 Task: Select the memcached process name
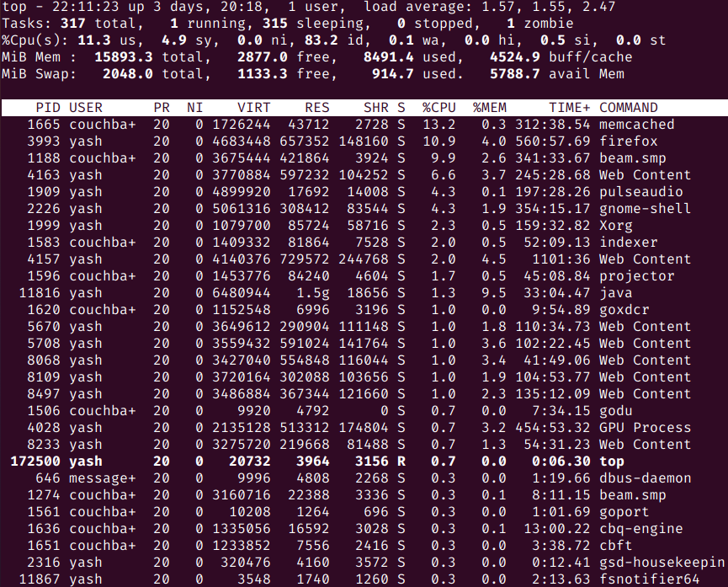[636, 125]
